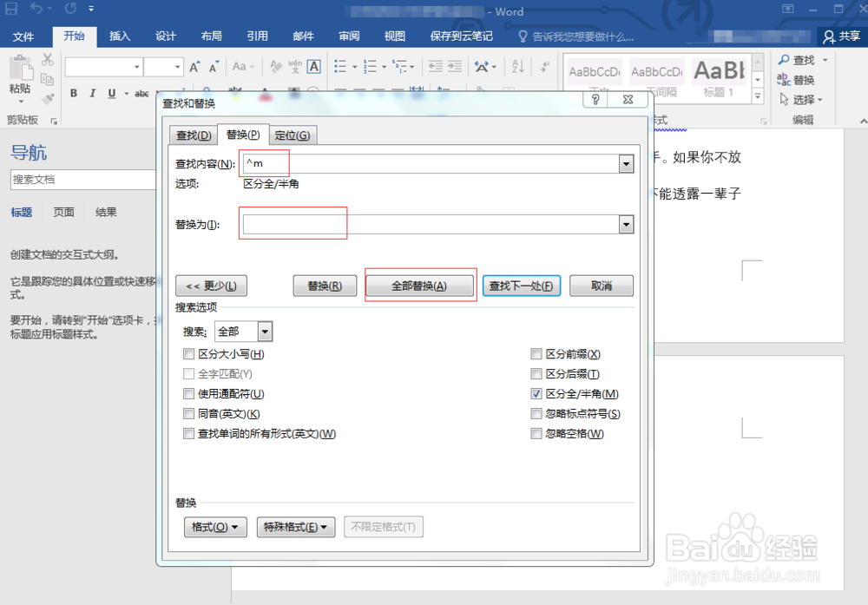Click the 全部替换 button

(x=420, y=285)
